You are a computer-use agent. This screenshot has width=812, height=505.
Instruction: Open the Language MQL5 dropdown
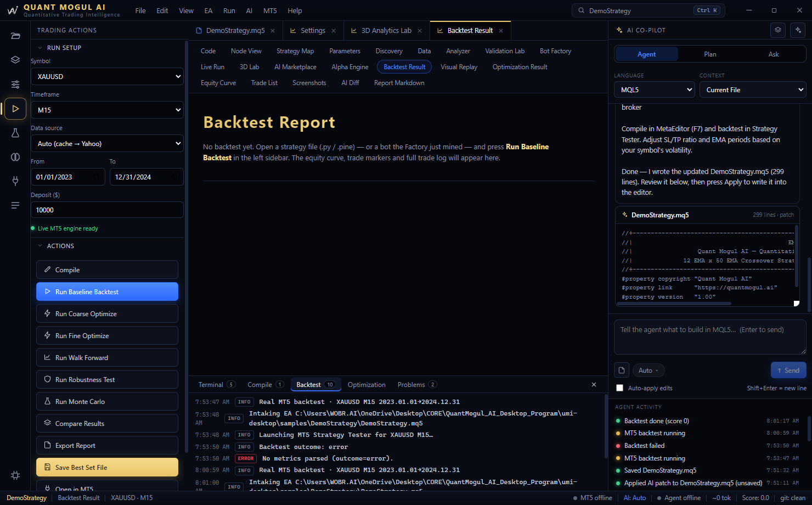[655, 89]
